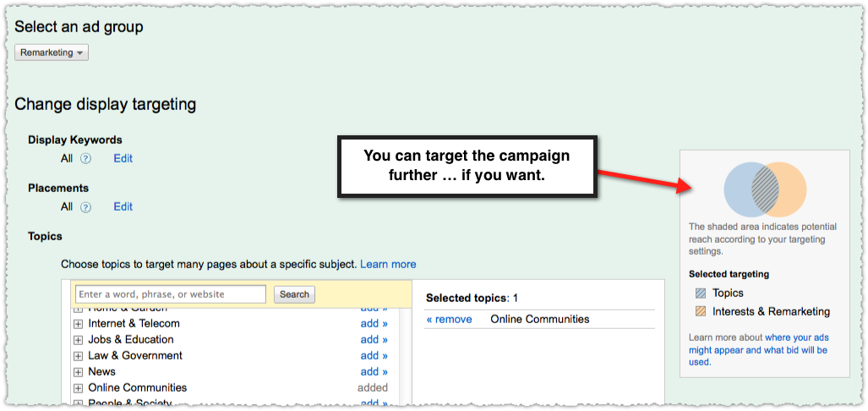The height and width of the screenshot is (411, 868).
Task: Open the Remarketing ad group dropdown
Action: tap(51, 52)
